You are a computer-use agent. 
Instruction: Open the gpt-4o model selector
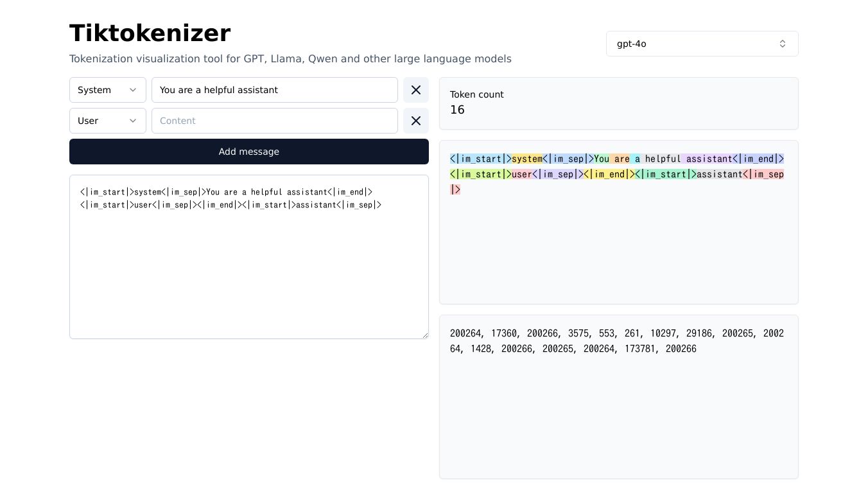tap(702, 44)
